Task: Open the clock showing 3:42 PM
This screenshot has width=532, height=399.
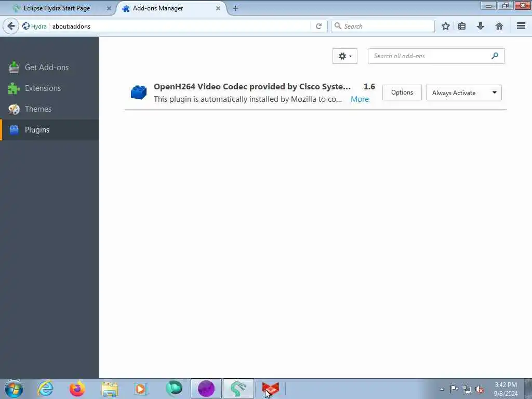Action: coord(506,389)
